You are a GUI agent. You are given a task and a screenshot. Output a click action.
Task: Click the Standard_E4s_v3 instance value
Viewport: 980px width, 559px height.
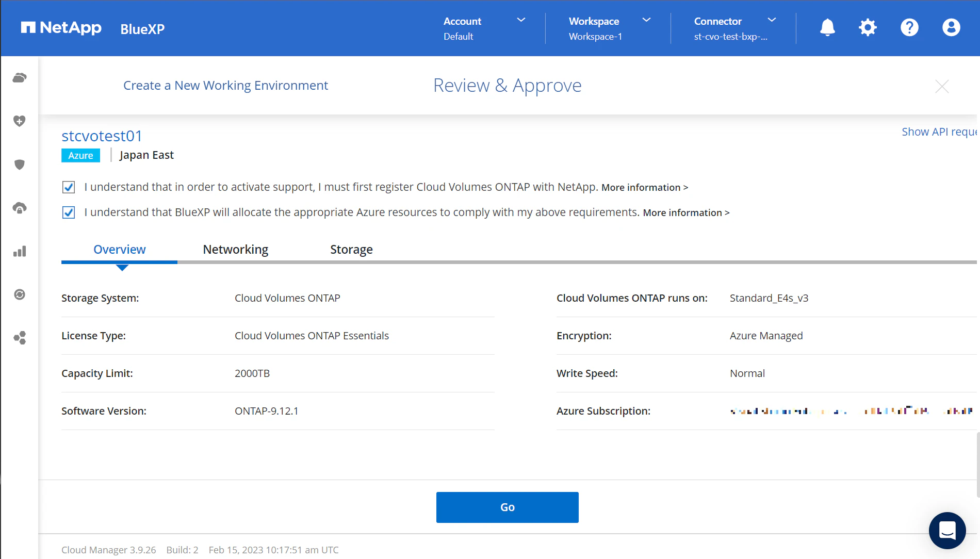tap(769, 298)
